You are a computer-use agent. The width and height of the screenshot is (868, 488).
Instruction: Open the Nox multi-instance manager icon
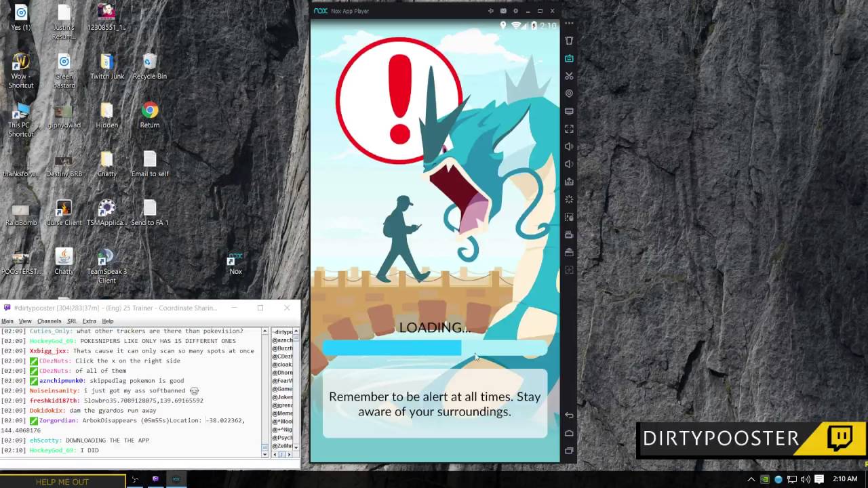click(x=569, y=252)
